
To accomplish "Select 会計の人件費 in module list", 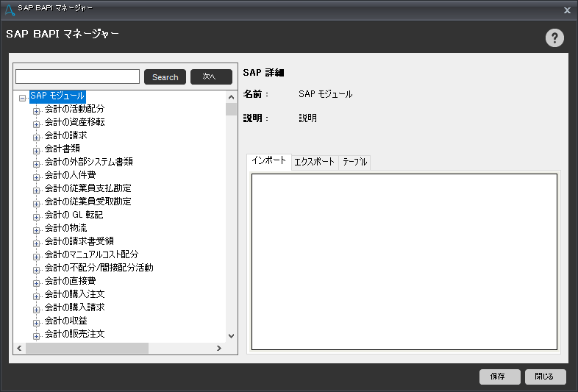I will 70,175.
